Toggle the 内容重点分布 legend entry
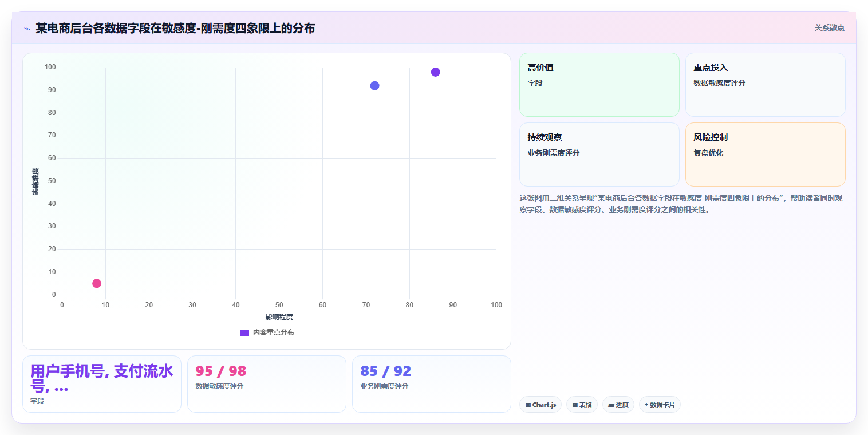 (267, 333)
